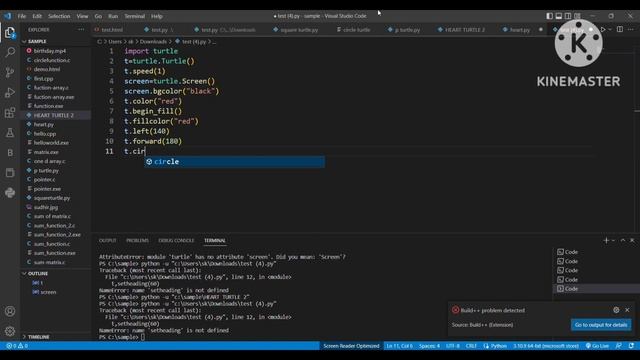The height and width of the screenshot is (360, 640).
Task: Open the launch profile dropdown beside plus
Action: tap(613, 240)
